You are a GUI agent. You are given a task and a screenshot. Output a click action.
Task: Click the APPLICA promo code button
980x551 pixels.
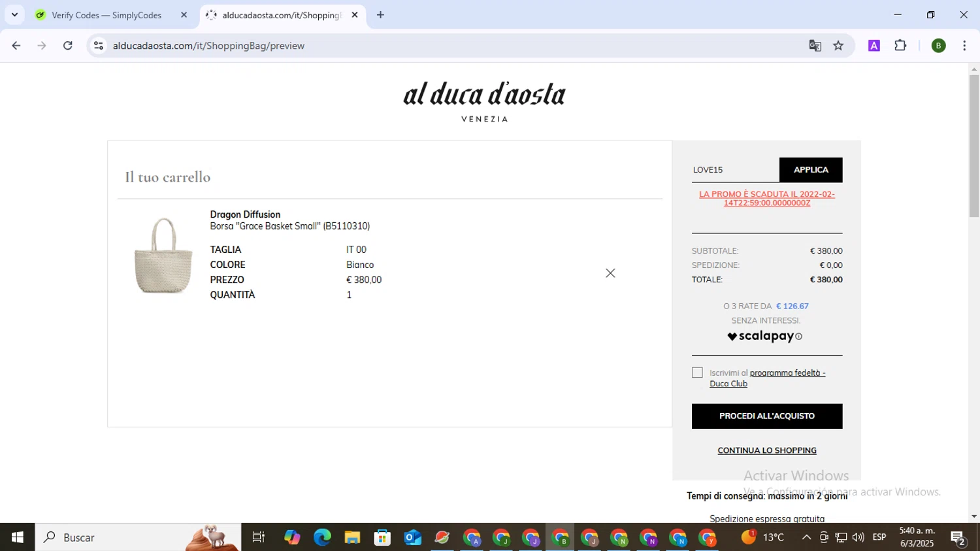click(811, 170)
